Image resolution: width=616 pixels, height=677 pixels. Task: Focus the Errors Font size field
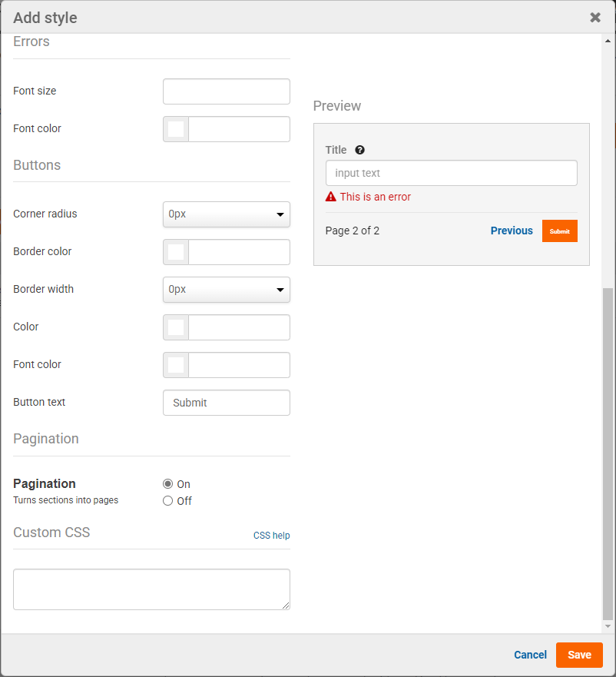tap(227, 91)
